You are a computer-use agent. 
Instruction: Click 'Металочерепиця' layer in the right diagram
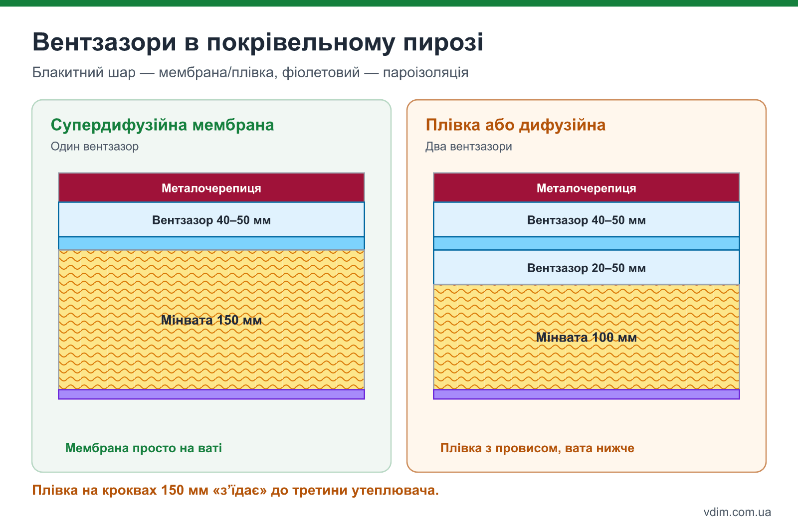coord(587,187)
